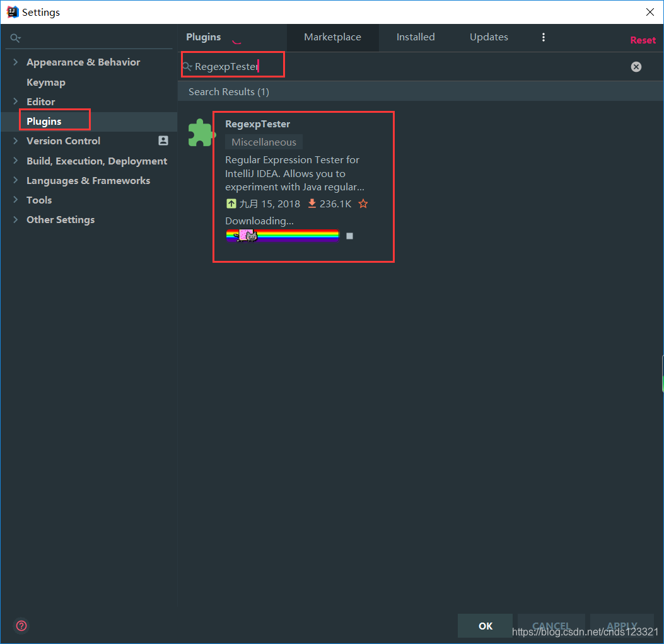Open the vertical three-dot plugins menu
Image resolution: width=664 pixels, height=644 pixels.
point(544,37)
